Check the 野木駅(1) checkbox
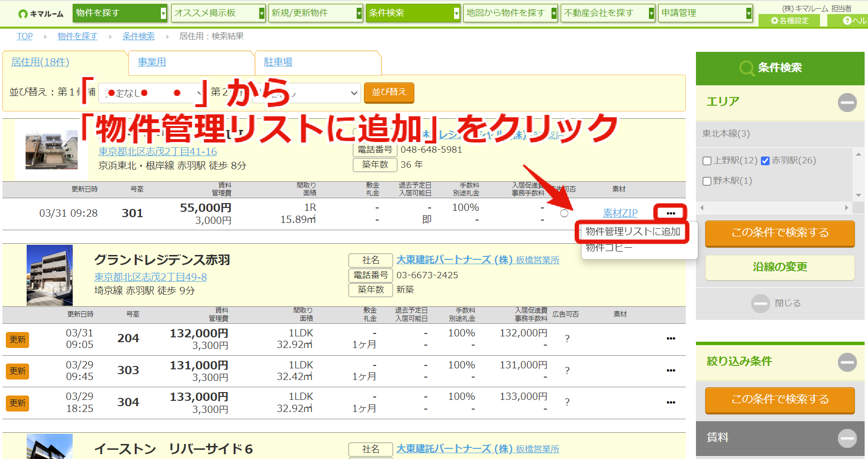Image resolution: width=868 pixels, height=459 pixels. pos(707,181)
